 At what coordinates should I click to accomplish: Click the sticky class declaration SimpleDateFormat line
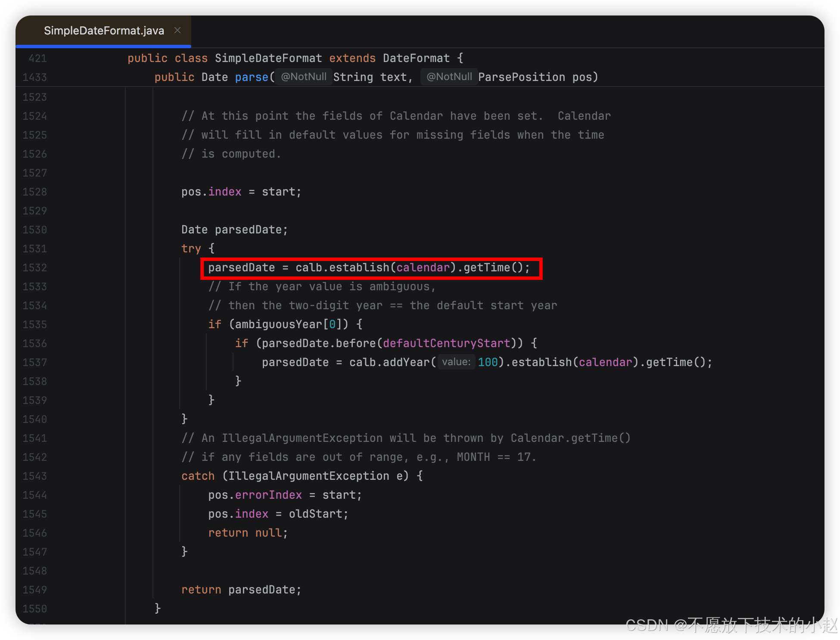click(x=268, y=58)
